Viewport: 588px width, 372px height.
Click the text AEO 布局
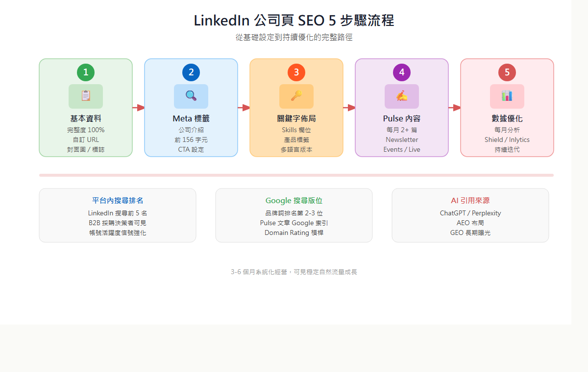coord(470,223)
